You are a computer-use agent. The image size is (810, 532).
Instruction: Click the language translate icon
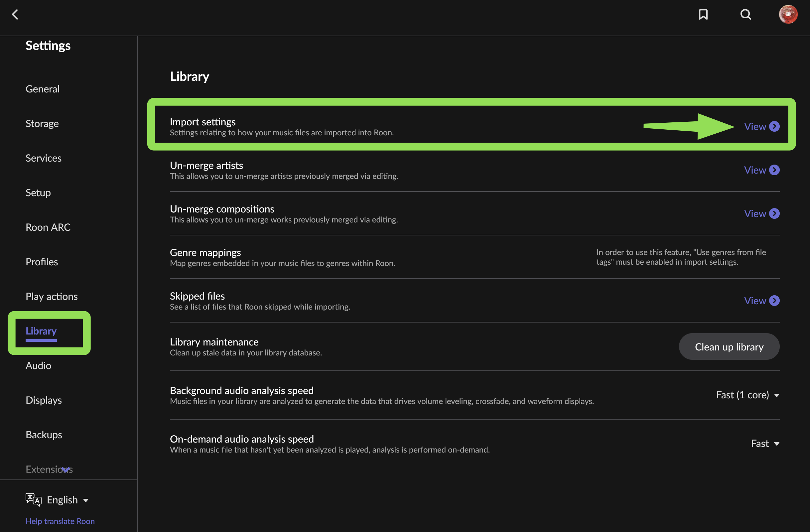pos(33,500)
